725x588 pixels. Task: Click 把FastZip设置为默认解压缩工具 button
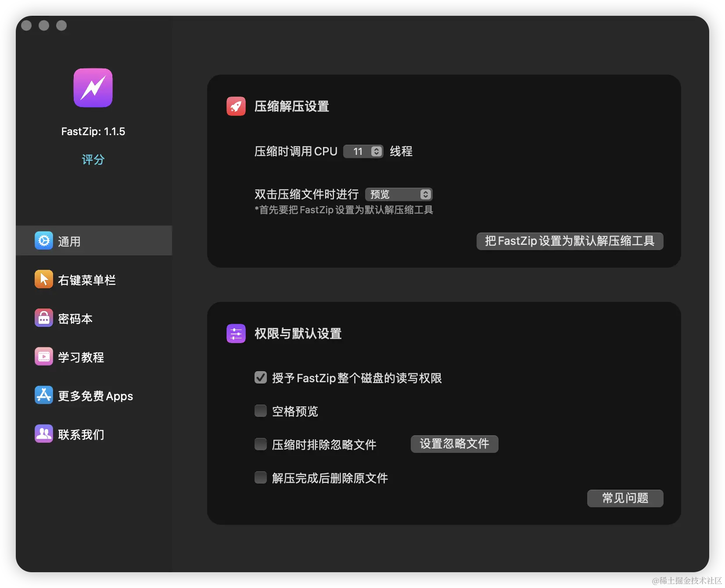[569, 241]
